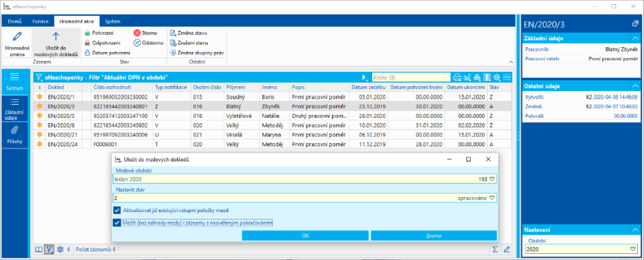This screenshot has height=260, width=644.
Task: Click the Hromadná změna pencil icon
Action: [x=17, y=36]
